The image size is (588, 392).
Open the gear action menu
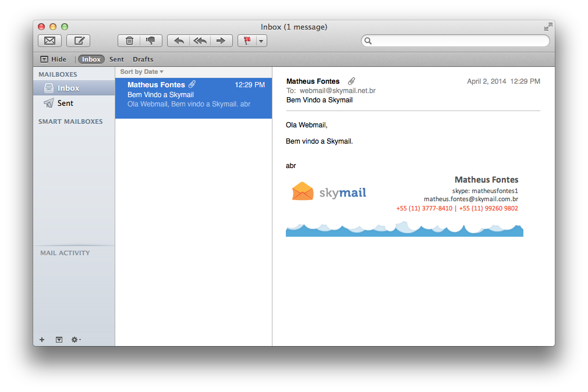tap(76, 340)
